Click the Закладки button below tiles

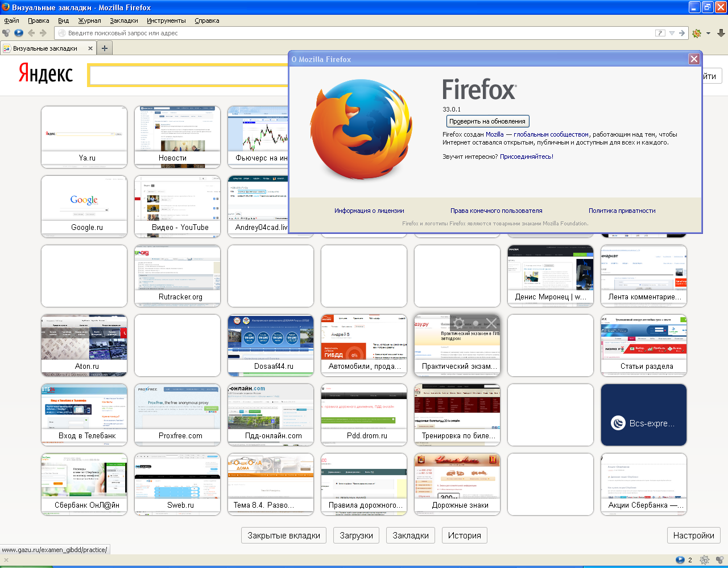pos(411,536)
